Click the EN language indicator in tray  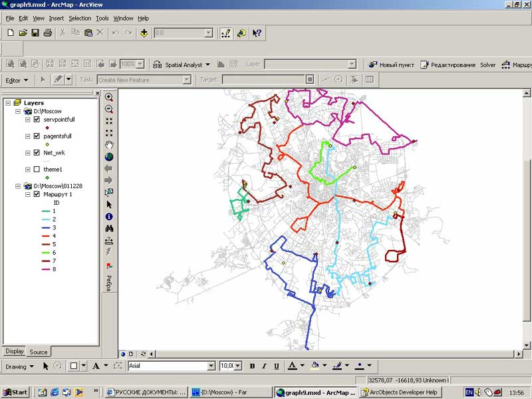[x=469, y=392]
